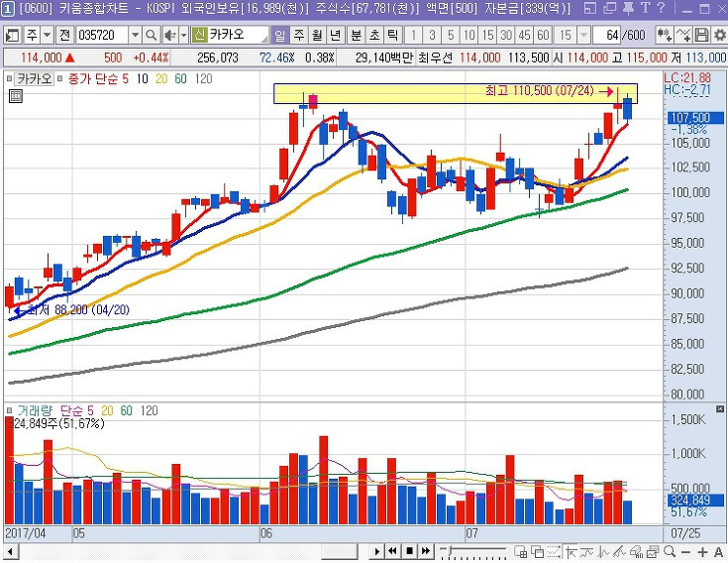Click the horizontal scrollbar thumb

coord(339,552)
